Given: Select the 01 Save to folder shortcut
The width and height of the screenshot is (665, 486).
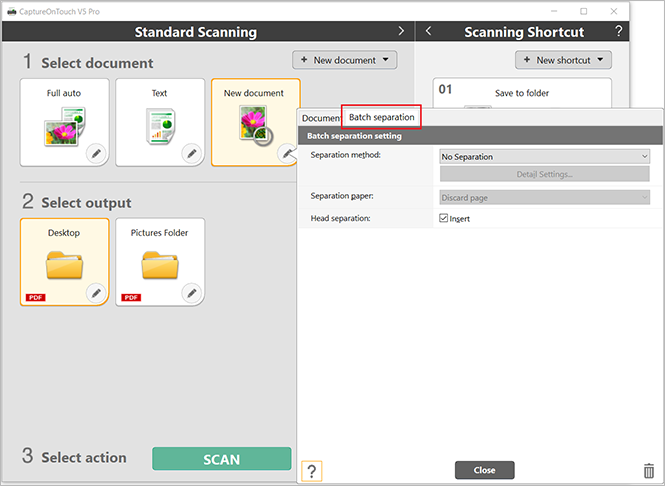Looking at the screenshot, I should point(522,93).
